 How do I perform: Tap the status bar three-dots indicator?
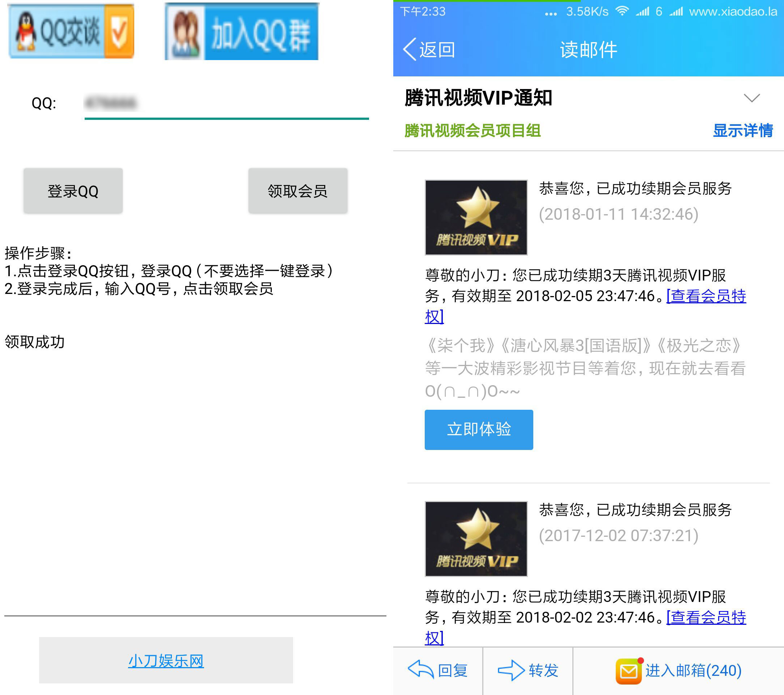pos(551,14)
